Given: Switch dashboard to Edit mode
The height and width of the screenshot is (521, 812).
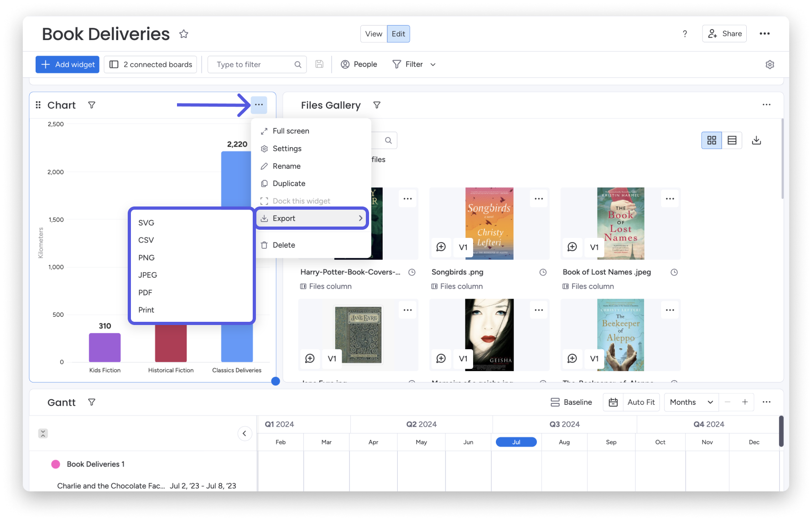Looking at the screenshot, I should (x=398, y=34).
